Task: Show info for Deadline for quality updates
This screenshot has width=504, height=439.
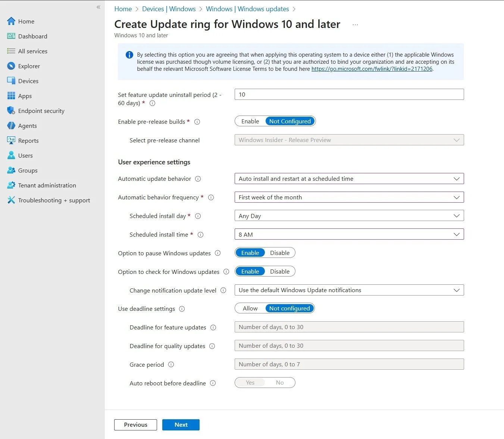Action: tap(212, 346)
